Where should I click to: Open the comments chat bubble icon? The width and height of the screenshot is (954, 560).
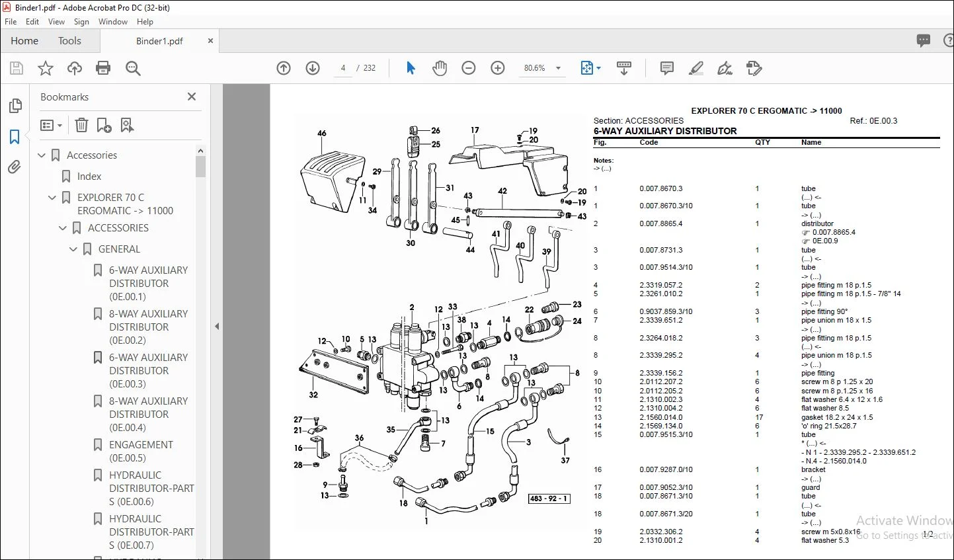pyautogui.click(x=924, y=41)
